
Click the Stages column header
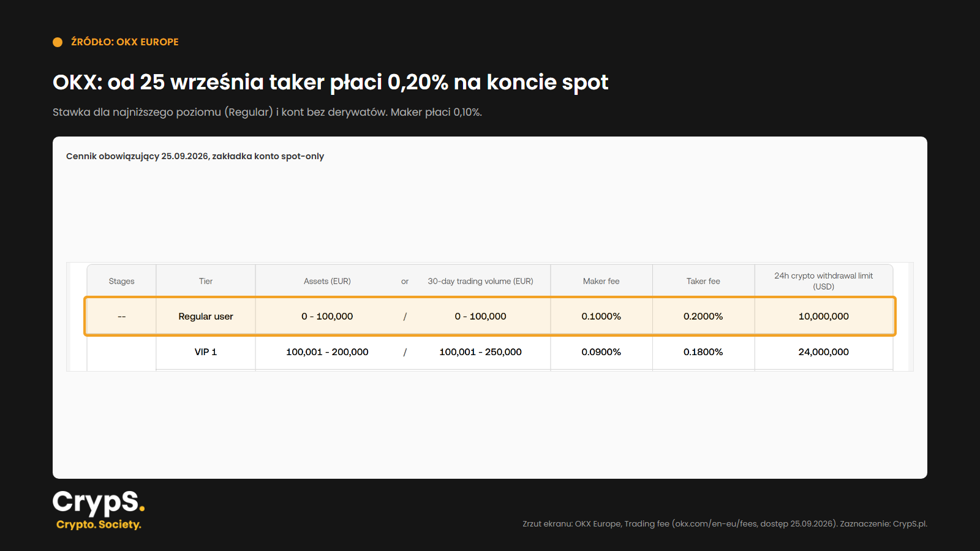[x=121, y=281]
